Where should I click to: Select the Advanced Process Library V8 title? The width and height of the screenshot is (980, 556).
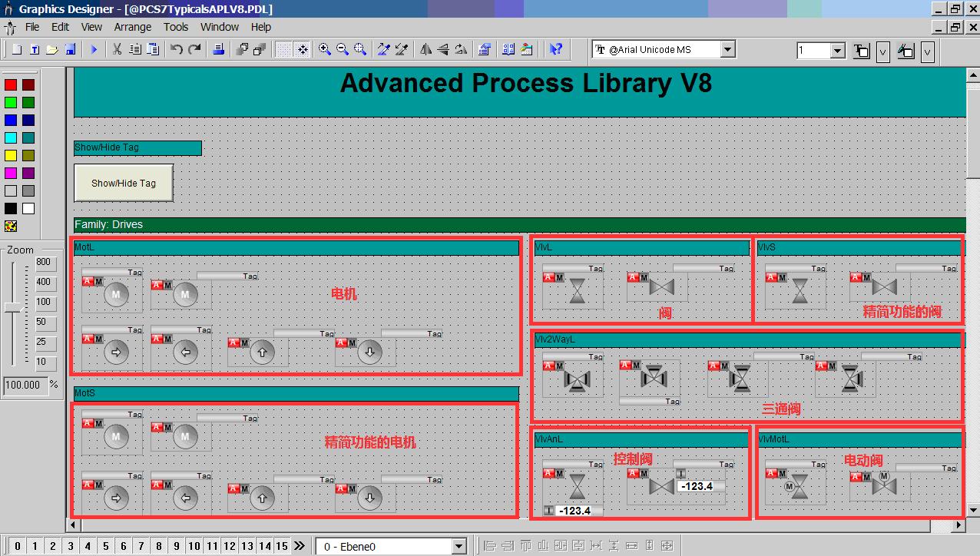[526, 83]
